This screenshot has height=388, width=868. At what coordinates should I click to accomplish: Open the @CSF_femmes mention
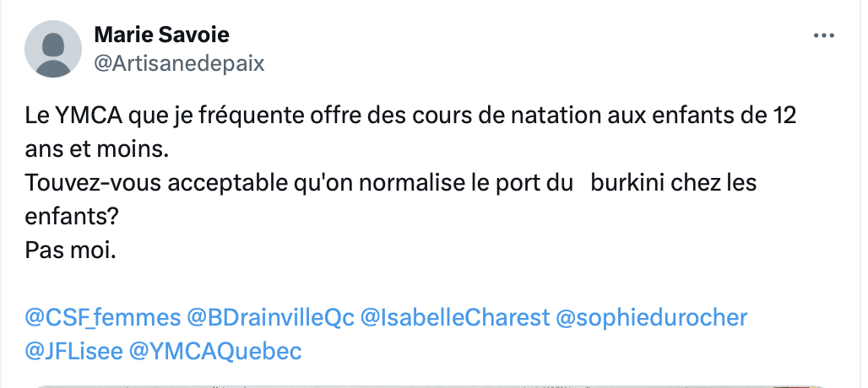103,318
